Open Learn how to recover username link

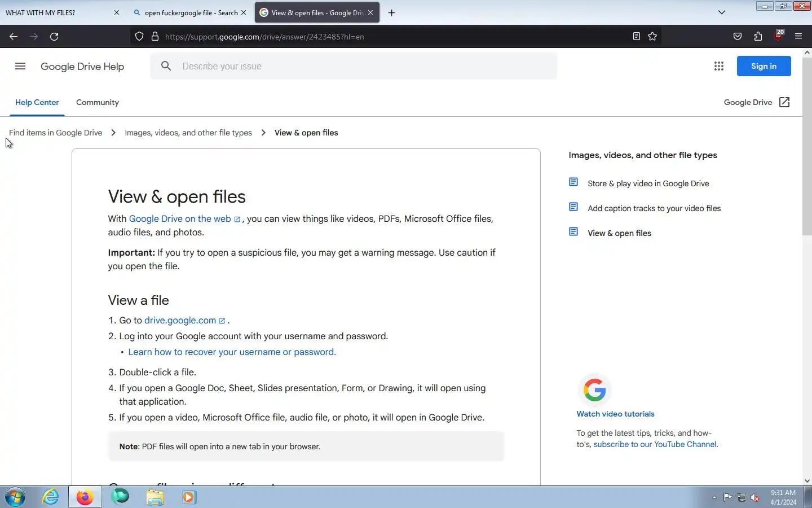click(232, 352)
